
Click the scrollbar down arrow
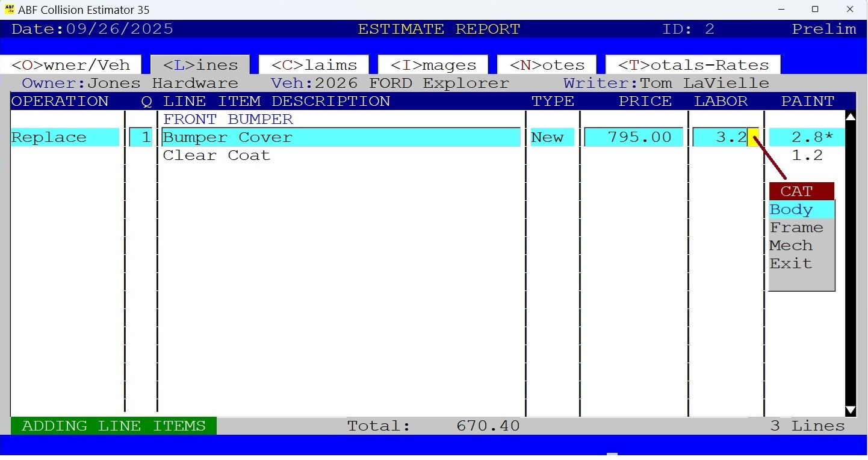coord(851,410)
